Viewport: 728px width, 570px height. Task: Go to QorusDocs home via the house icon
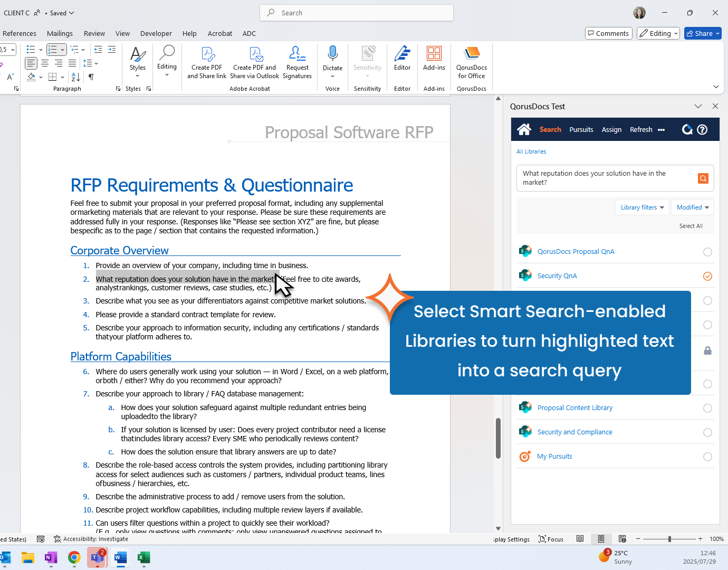(x=524, y=129)
